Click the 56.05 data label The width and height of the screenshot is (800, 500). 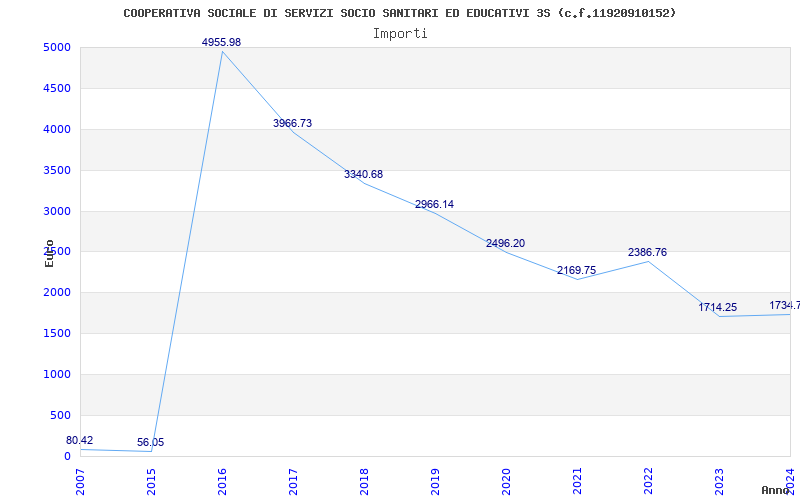(151, 442)
